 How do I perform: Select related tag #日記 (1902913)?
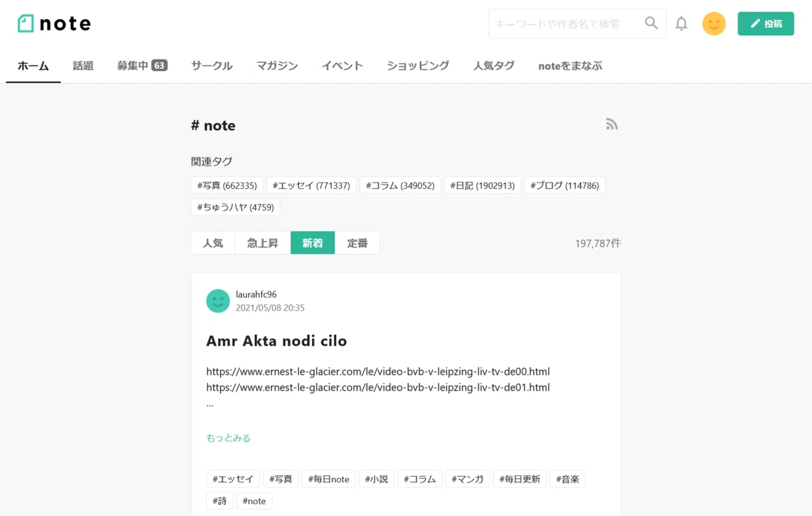pyautogui.click(x=482, y=185)
